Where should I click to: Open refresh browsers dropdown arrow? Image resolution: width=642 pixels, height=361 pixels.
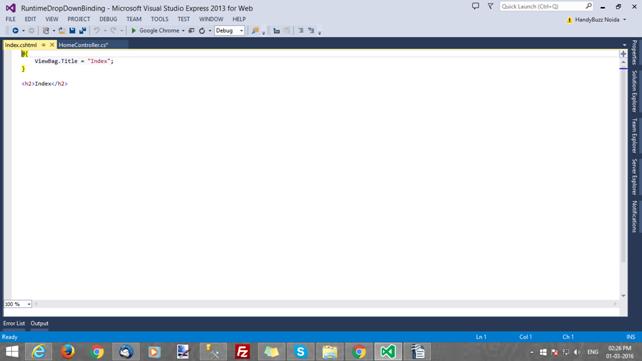[210, 31]
